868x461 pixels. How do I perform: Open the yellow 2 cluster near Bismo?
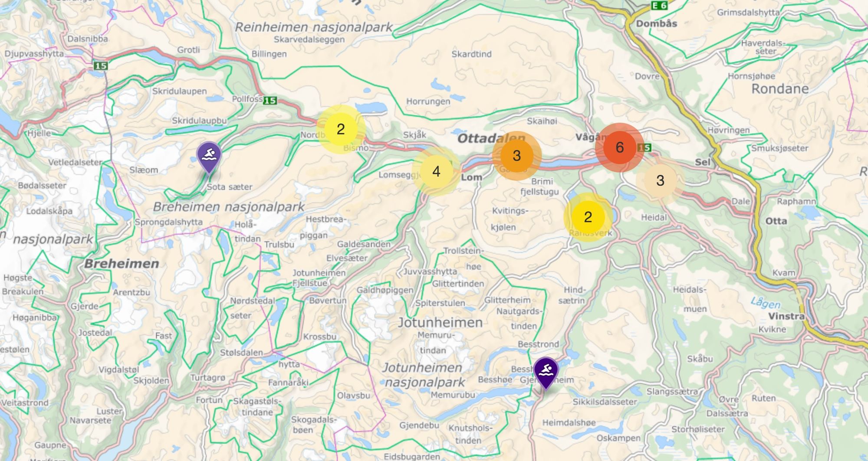(341, 129)
